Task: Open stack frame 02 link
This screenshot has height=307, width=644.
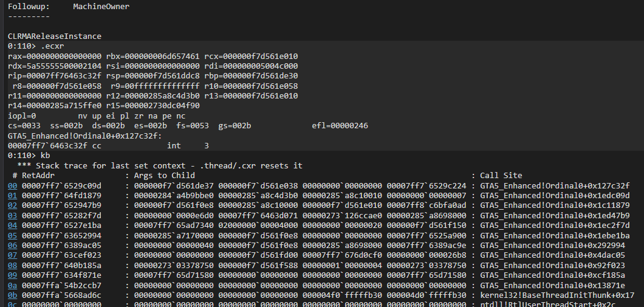Action: [x=12, y=205]
